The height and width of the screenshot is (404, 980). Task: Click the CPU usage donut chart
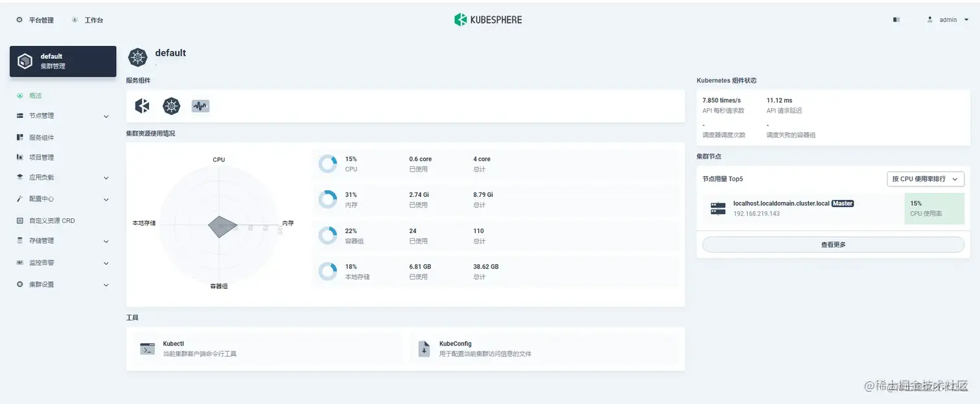pyautogui.click(x=328, y=164)
